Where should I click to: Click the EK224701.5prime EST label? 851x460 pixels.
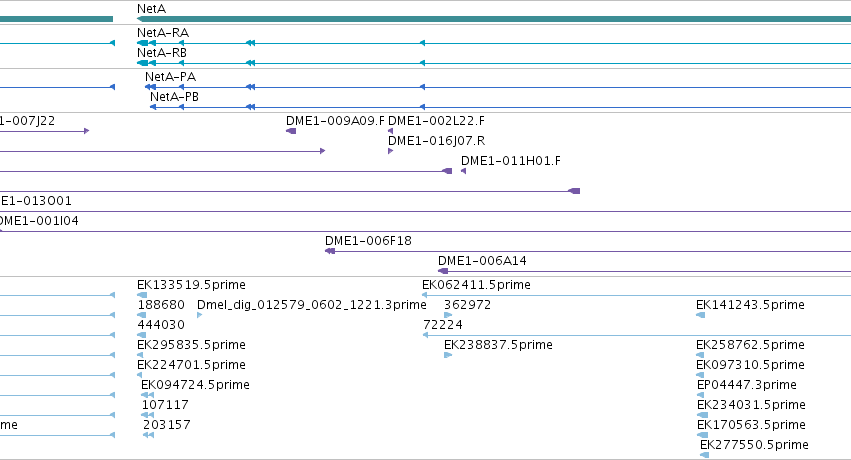point(191,365)
